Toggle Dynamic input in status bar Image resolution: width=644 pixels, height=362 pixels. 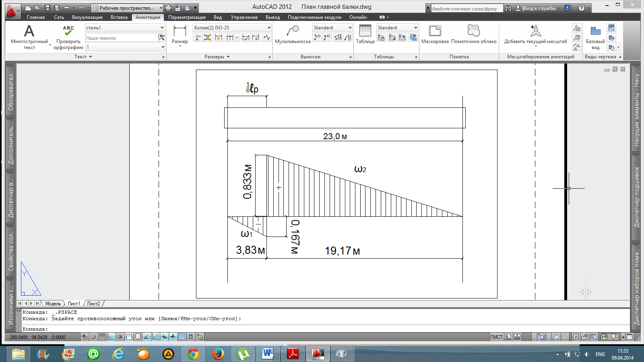[x=164, y=337]
